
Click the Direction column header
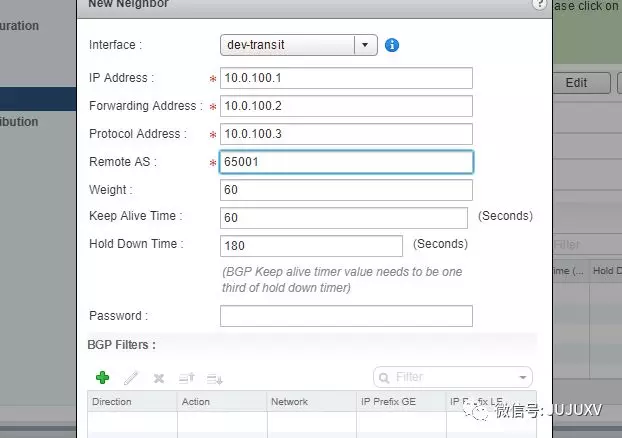pos(132,402)
